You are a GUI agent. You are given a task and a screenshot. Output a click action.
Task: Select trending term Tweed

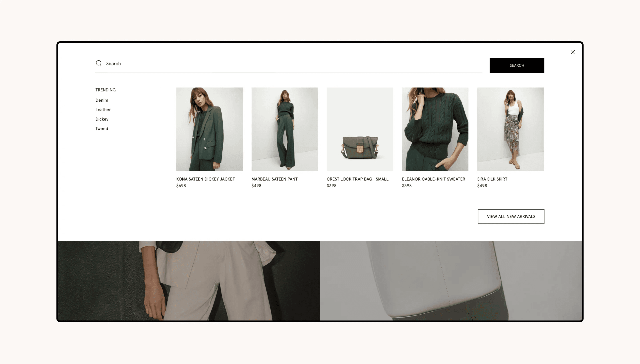(x=102, y=129)
